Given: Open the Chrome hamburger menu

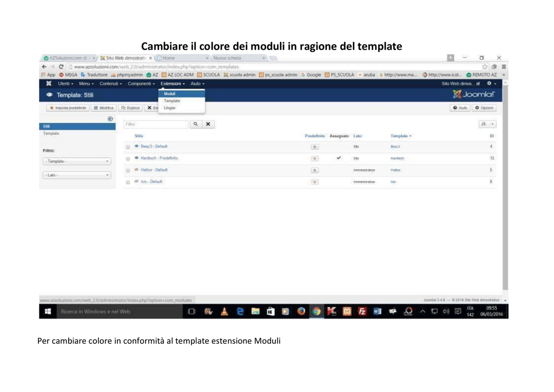Looking at the screenshot, I should pyautogui.click(x=504, y=67).
